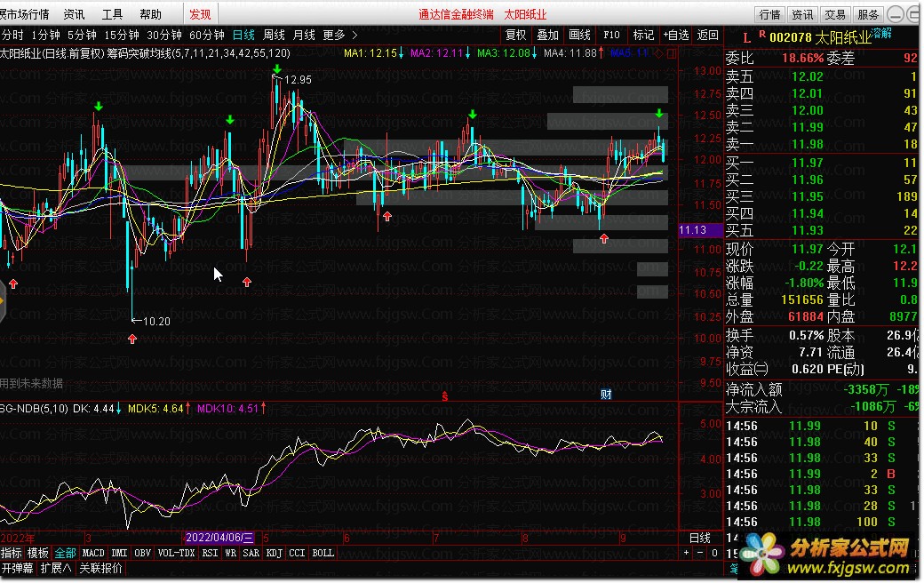Click the 复权 toolbar button
Viewport: 924px width, 583px height.
(515, 36)
